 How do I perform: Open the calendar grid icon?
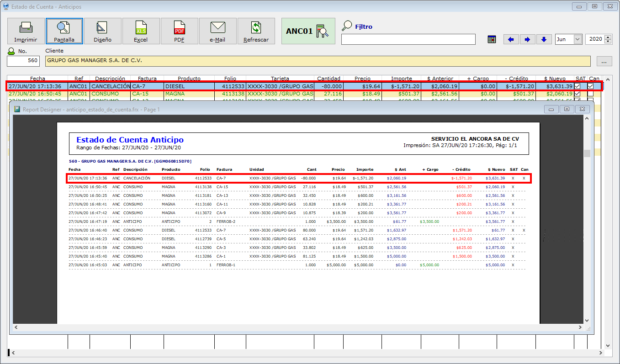[492, 39]
